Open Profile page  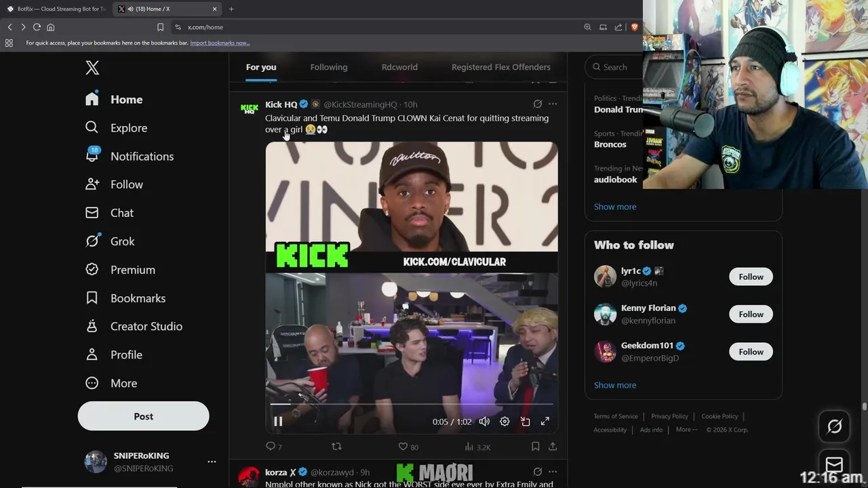coord(114,355)
